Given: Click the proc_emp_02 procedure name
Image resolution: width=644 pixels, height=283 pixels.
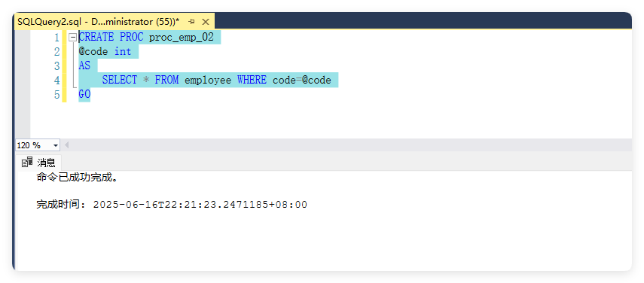Looking at the screenshot, I should click(x=182, y=38).
